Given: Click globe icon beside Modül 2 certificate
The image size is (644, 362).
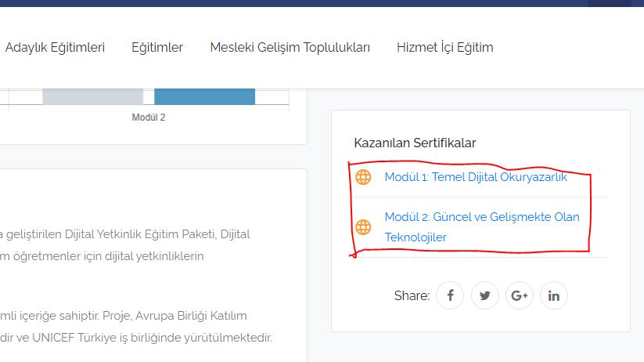Looking at the screenshot, I should click(363, 227).
